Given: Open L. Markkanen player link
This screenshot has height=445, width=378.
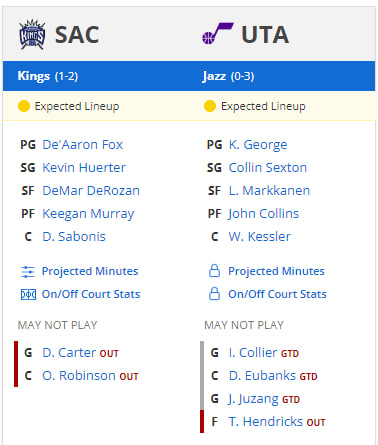Looking at the screenshot, I should pos(269,191).
